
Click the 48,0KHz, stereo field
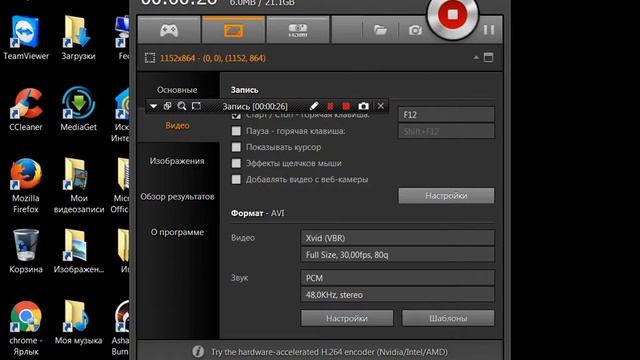click(398, 295)
